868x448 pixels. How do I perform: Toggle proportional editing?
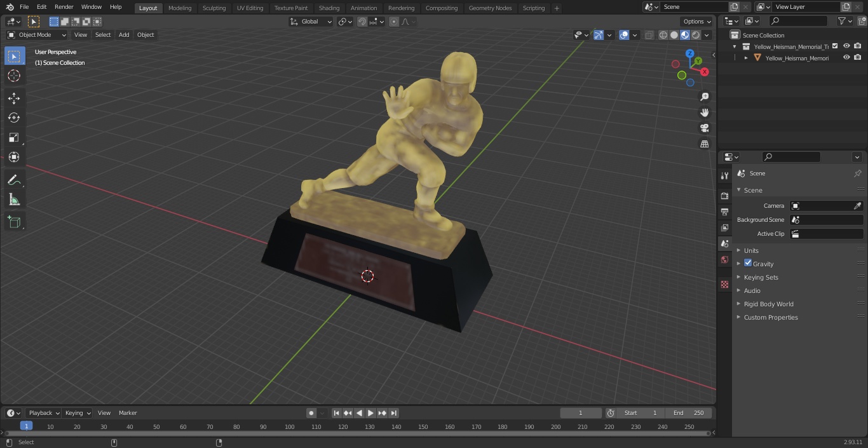[x=394, y=22]
